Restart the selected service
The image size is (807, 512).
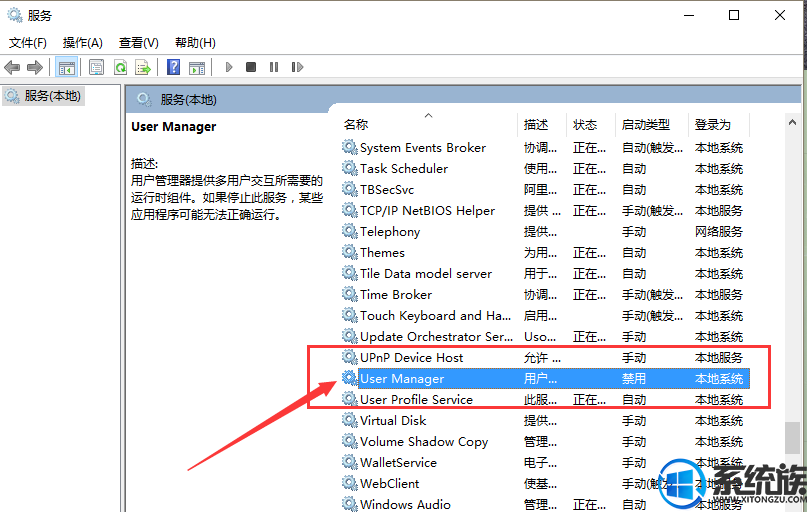point(297,67)
